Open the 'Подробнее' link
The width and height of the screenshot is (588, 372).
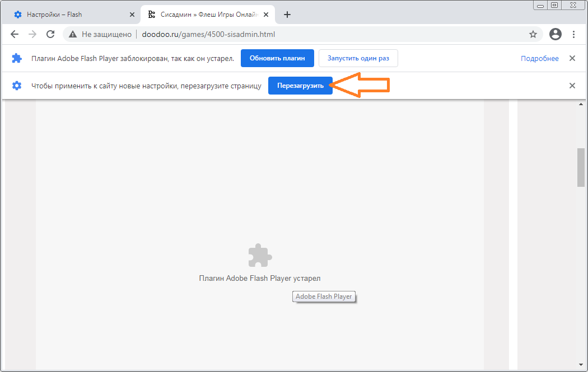[540, 58]
